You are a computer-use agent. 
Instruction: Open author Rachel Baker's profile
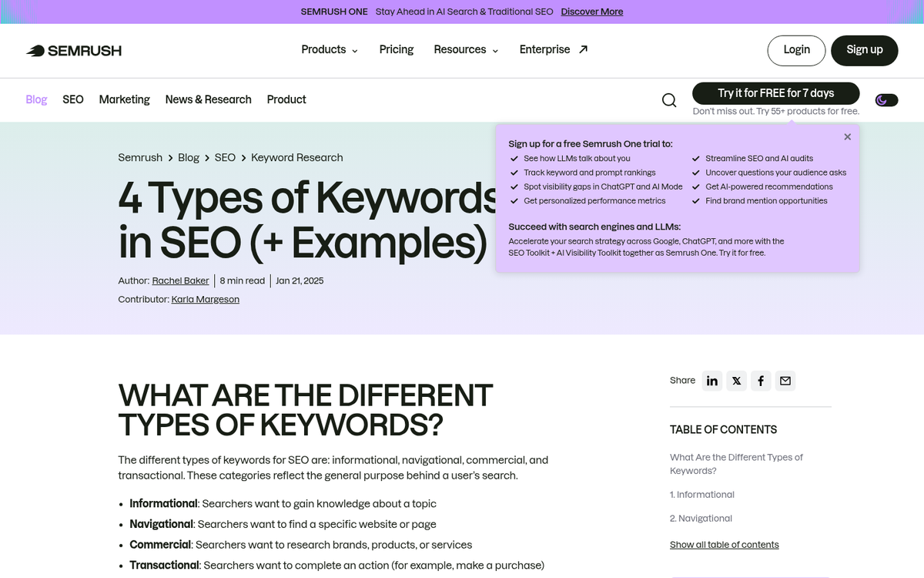coord(180,281)
